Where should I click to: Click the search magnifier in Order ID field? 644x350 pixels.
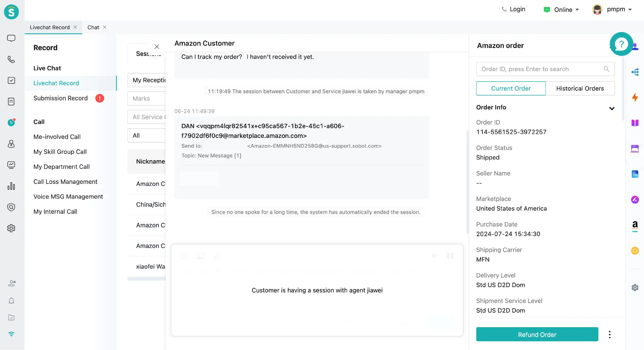606,69
